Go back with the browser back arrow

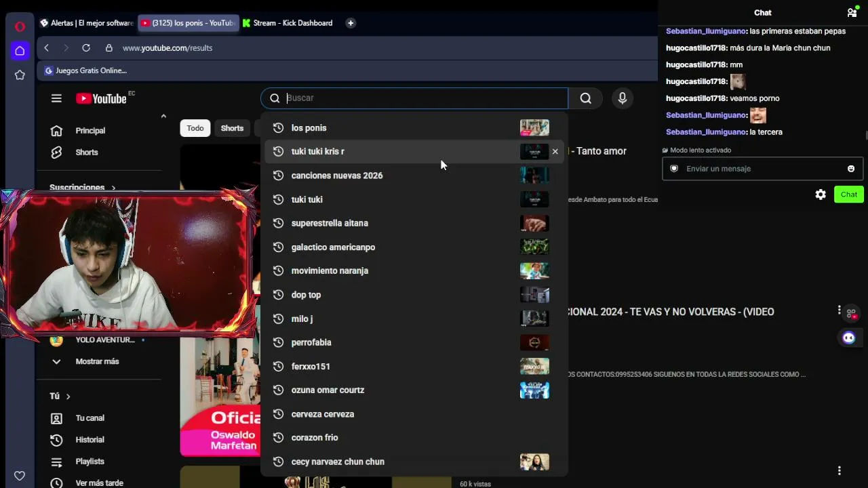(x=46, y=48)
